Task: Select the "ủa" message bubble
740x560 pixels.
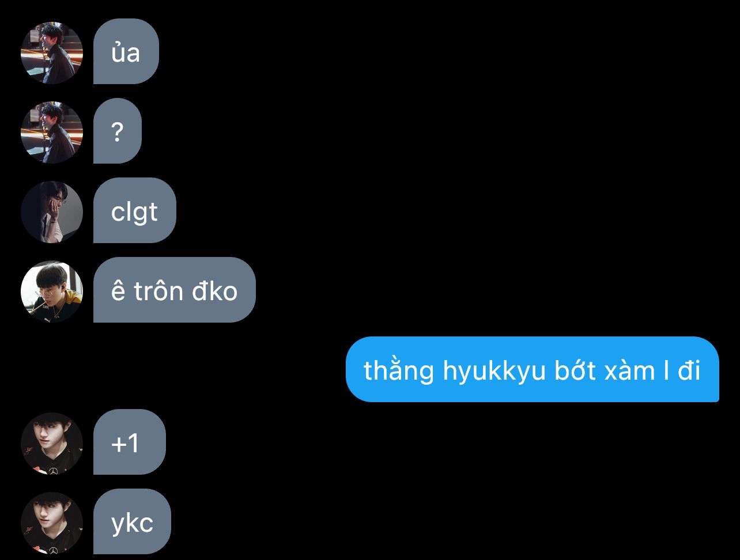Action: (x=126, y=51)
